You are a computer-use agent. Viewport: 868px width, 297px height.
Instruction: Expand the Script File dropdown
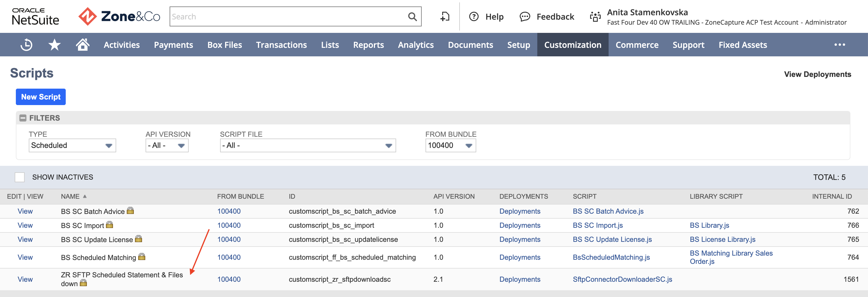click(x=308, y=145)
